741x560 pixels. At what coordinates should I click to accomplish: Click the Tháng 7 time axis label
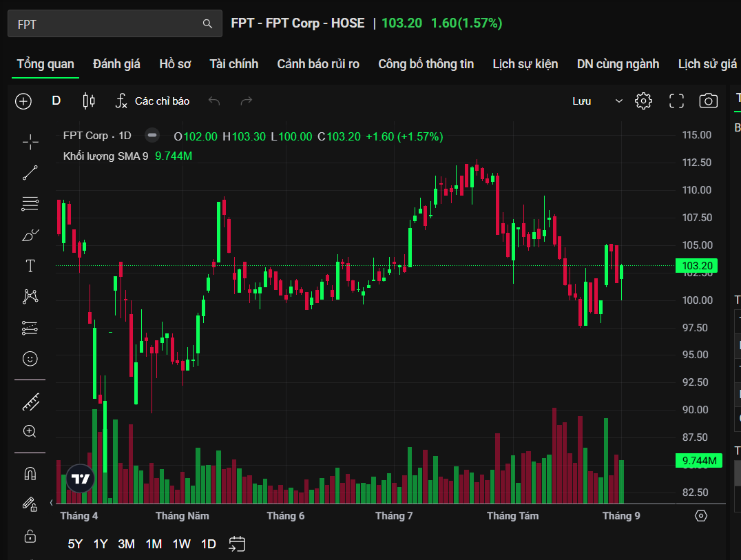click(x=394, y=516)
